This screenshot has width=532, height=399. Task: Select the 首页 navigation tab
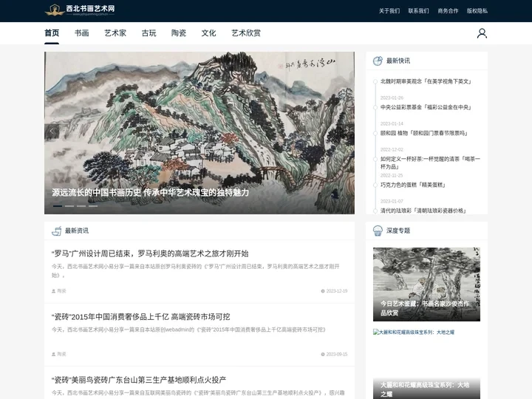[52, 33]
